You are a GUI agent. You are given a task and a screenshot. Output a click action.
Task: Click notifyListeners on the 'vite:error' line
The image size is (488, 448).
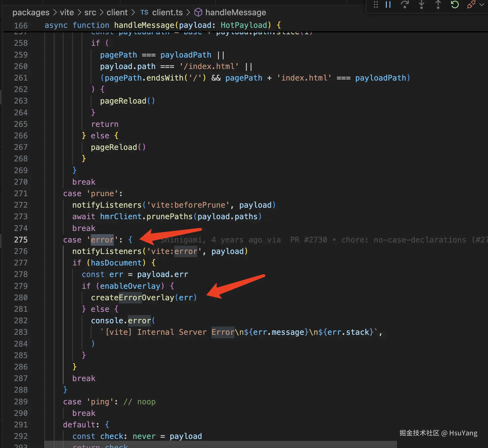[107, 251]
